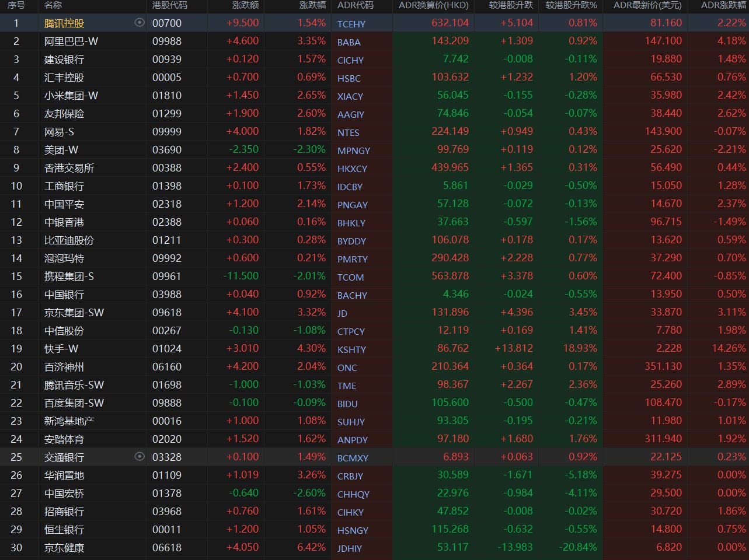Select 汇丰控股 in the list
Image resolution: width=749 pixels, height=560 pixels.
(64, 78)
